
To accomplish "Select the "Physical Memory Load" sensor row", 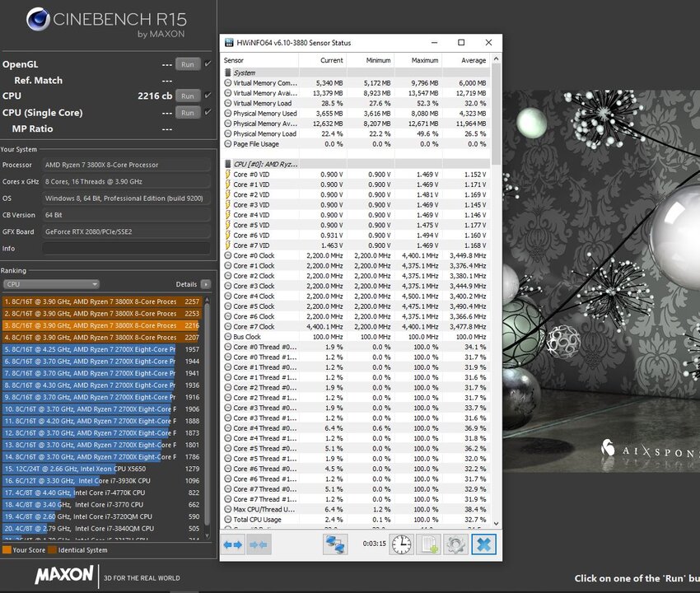I will point(356,133).
